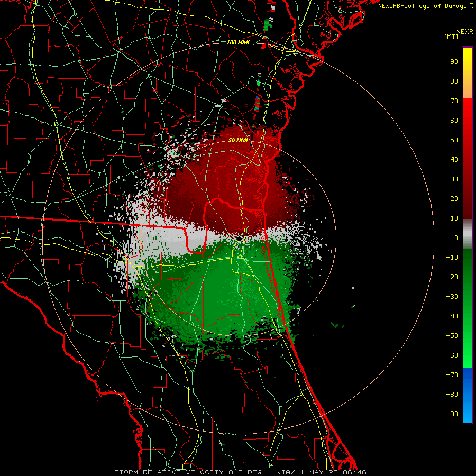Click the -70 value on the velocity scale
Viewport: 476px width, 476px height.
(x=452, y=375)
